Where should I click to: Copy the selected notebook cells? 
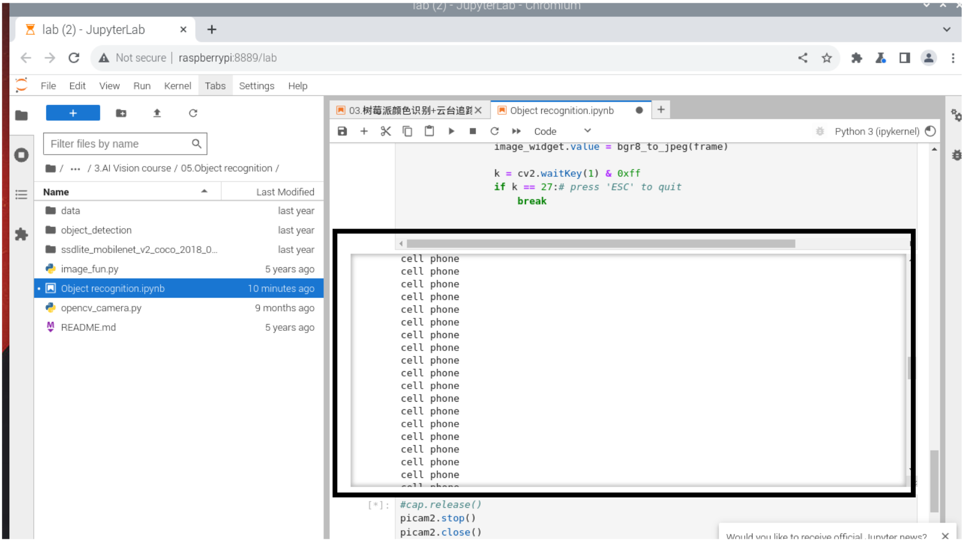coord(407,131)
